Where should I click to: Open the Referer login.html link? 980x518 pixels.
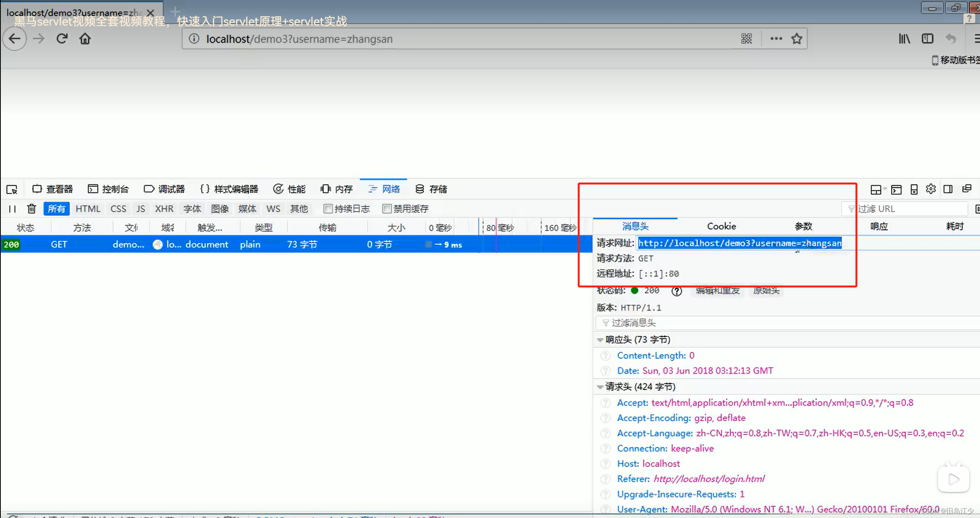tap(709, 479)
